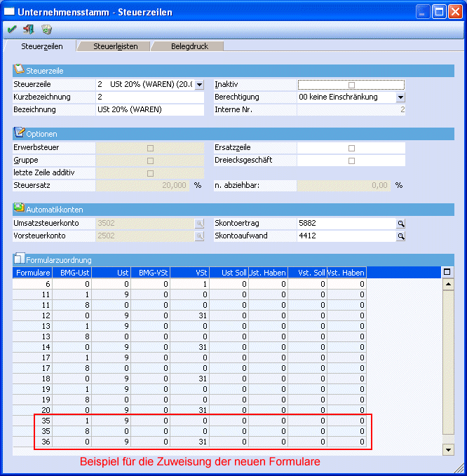Image resolution: width=467 pixels, height=476 pixels.
Task: Toggle the Inaktiv checkbox
Action: [351, 85]
